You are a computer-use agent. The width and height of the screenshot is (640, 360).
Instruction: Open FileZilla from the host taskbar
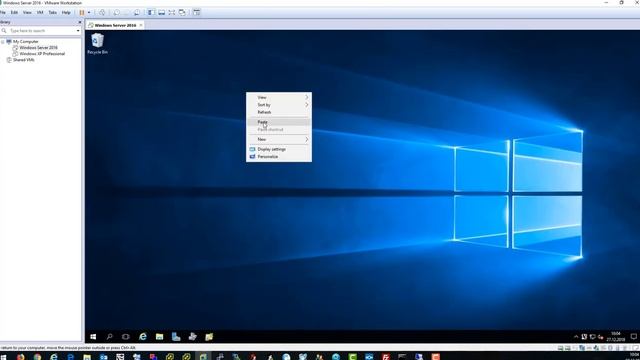pyautogui.click(x=386, y=357)
